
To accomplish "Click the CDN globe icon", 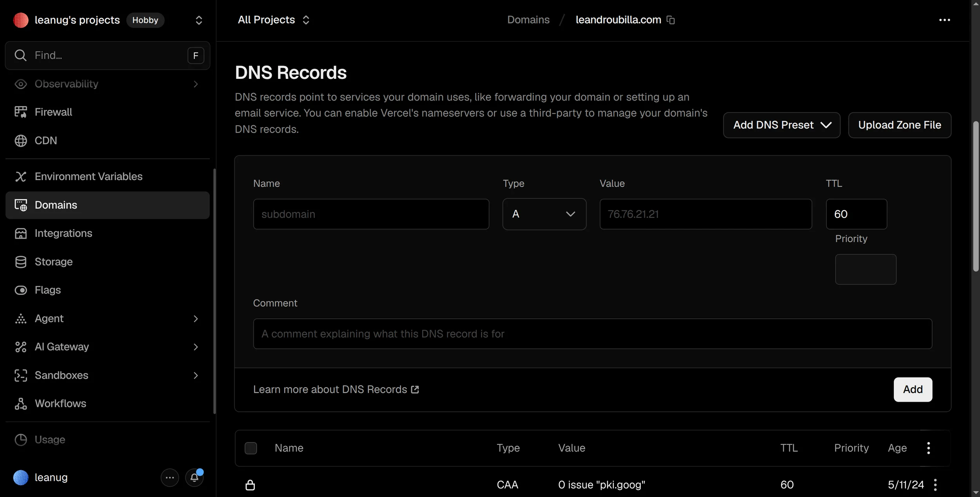I will (21, 140).
